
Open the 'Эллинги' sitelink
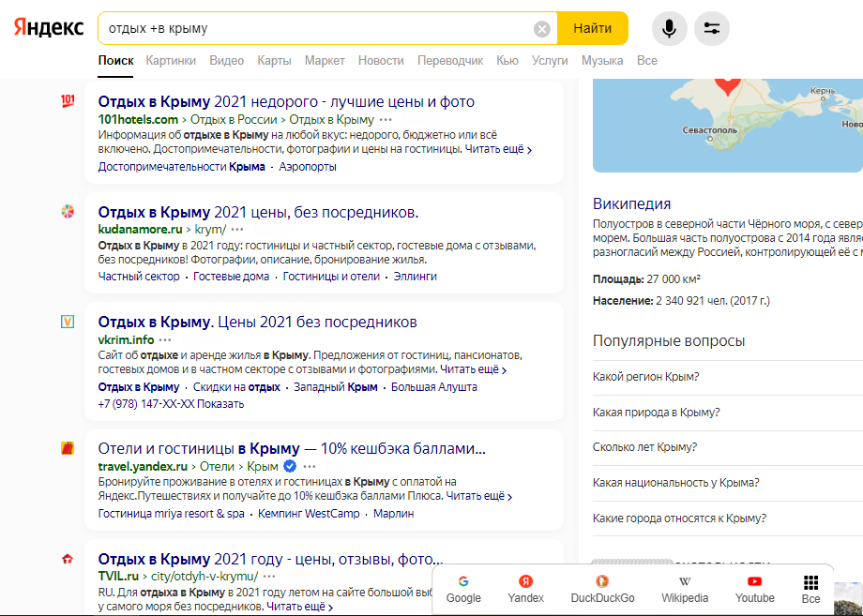click(415, 277)
